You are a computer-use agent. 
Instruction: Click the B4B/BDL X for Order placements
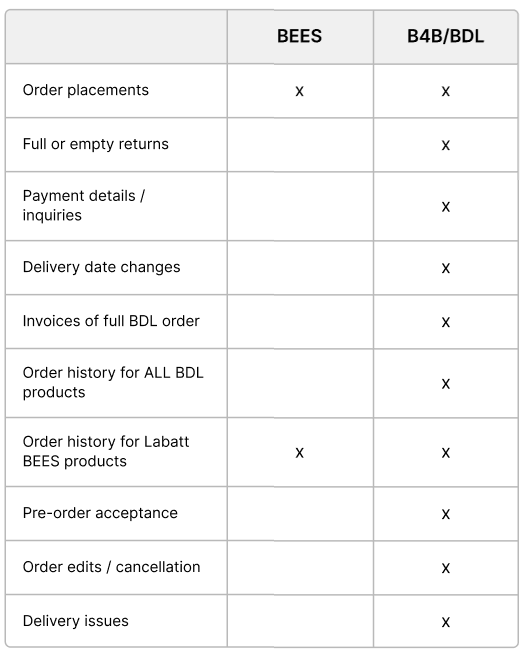click(445, 91)
